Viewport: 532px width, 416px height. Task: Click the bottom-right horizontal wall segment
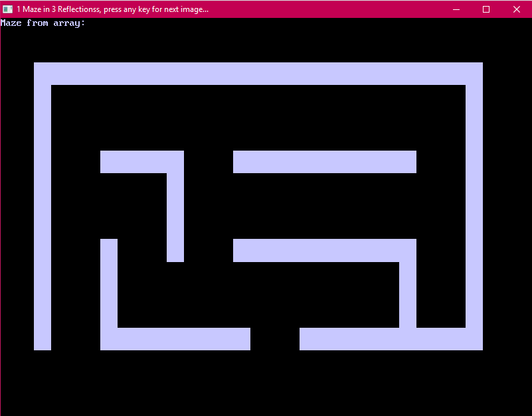click(x=391, y=339)
